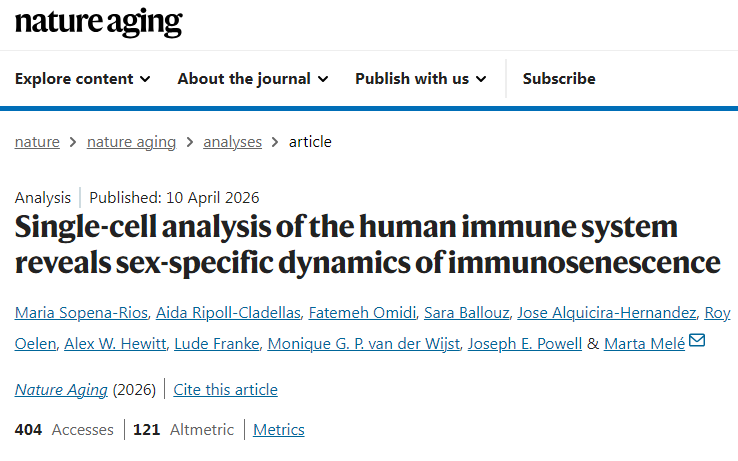
Task: Expand the Explore content dropdown
Action: [x=83, y=79]
